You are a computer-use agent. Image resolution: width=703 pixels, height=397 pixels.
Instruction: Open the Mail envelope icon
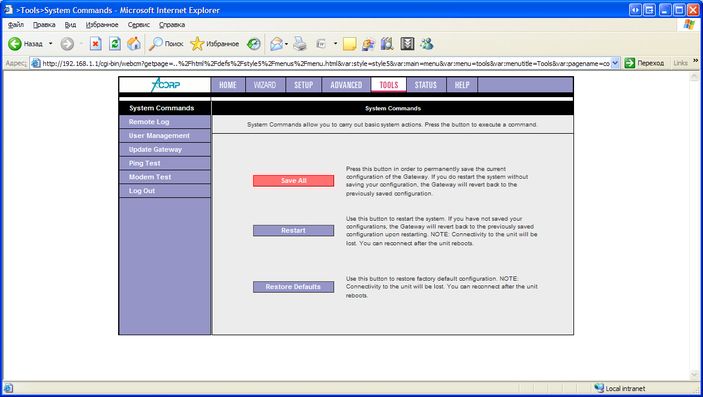coord(276,44)
